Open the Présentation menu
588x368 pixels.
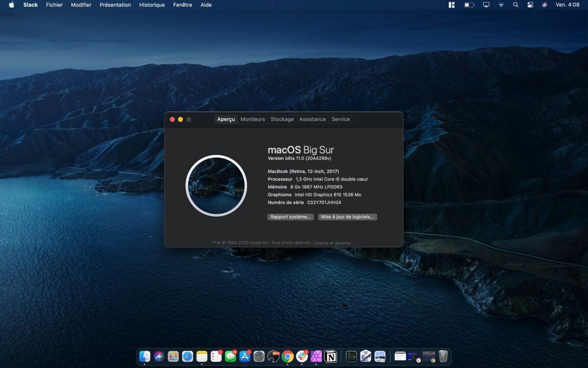(115, 5)
